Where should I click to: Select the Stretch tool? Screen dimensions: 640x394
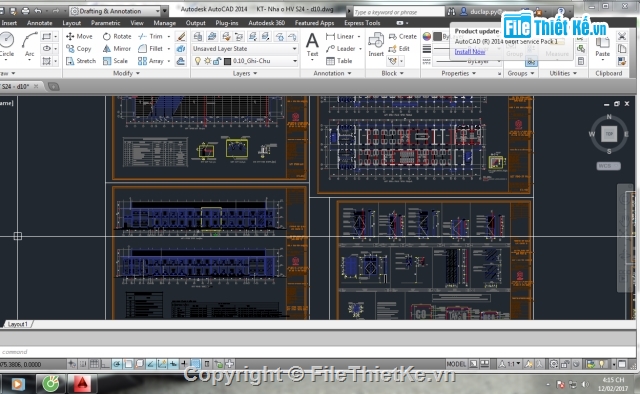(81, 61)
